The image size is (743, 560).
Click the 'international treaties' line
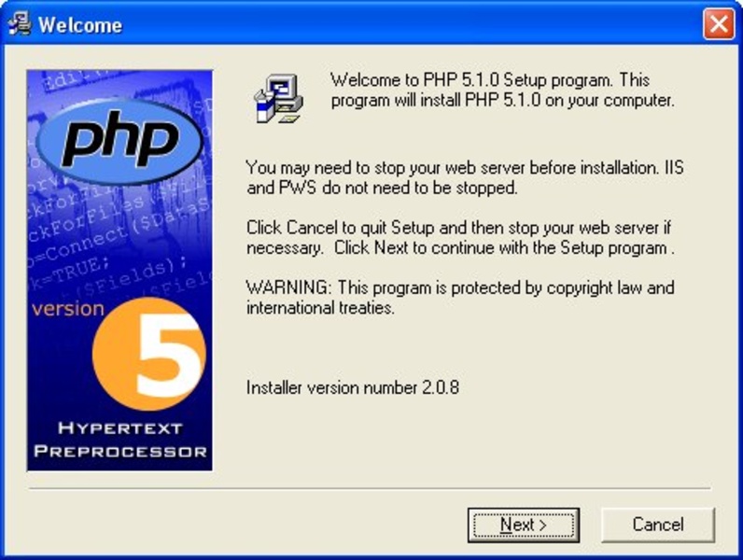pyautogui.click(x=320, y=308)
